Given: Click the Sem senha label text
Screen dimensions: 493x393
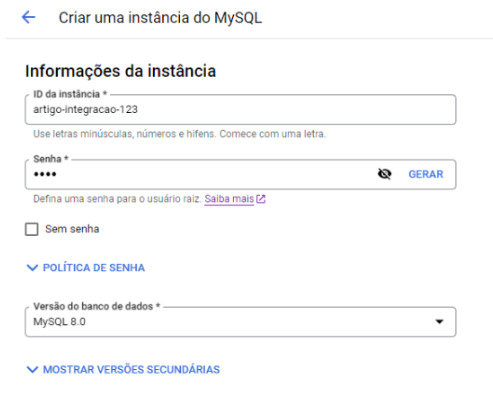Looking at the screenshot, I should coord(72,229).
